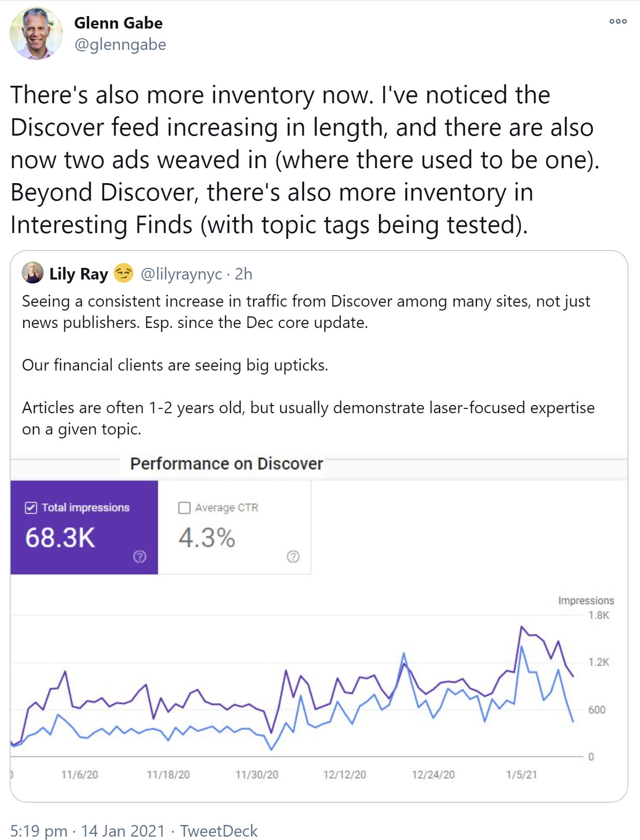Click the 2h timestamp on the quoted tweet
This screenshot has width=640, height=840.
244,274
